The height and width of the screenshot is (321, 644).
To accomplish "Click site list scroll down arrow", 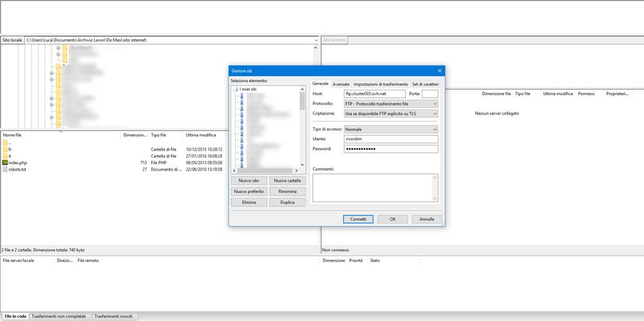I will [x=302, y=164].
